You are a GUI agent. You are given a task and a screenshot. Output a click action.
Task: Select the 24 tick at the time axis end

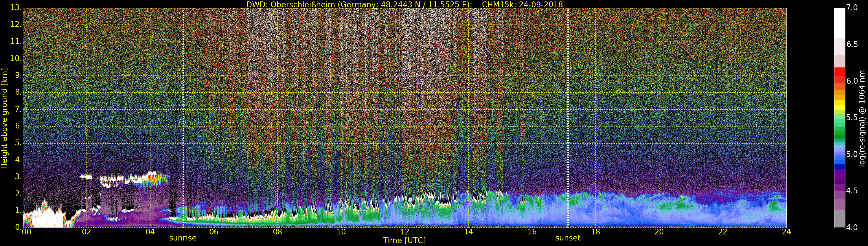pos(786,232)
